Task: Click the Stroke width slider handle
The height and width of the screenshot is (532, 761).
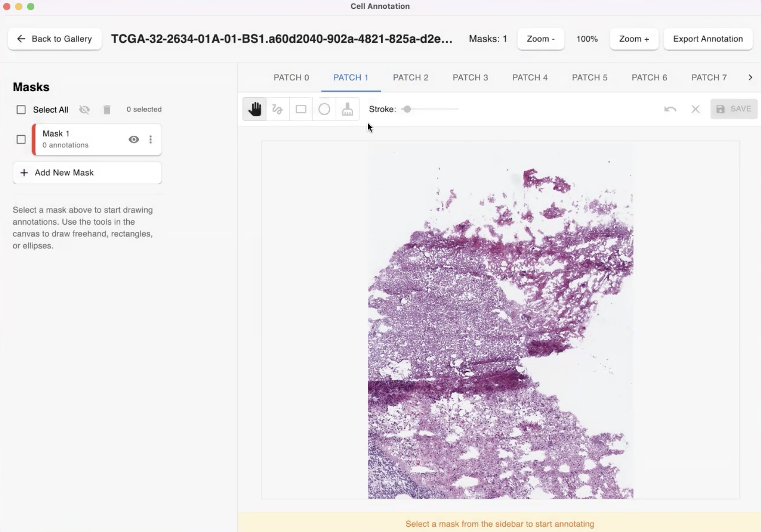Action: [x=407, y=109]
